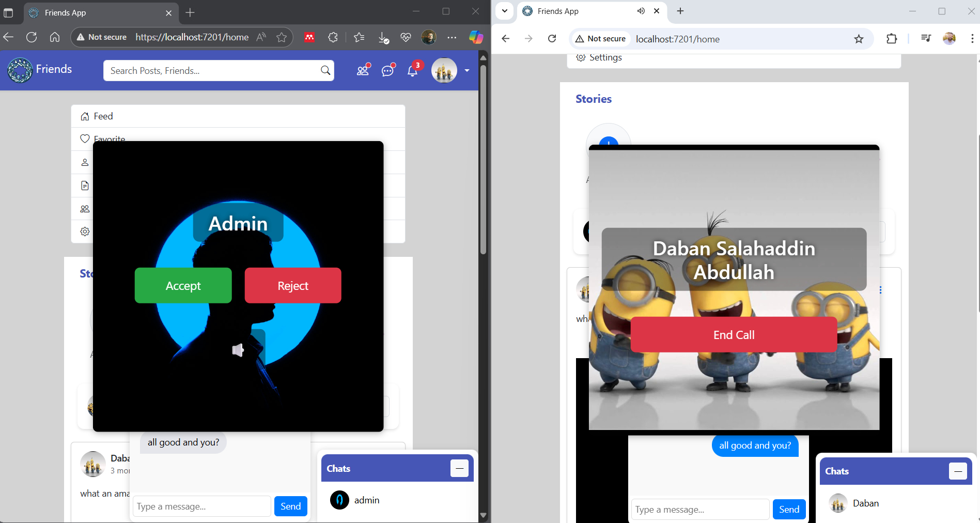The width and height of the screenshot is (980, 523).
Task: Reject the incoming call from Admin
Action: click(x=292, y=285)
